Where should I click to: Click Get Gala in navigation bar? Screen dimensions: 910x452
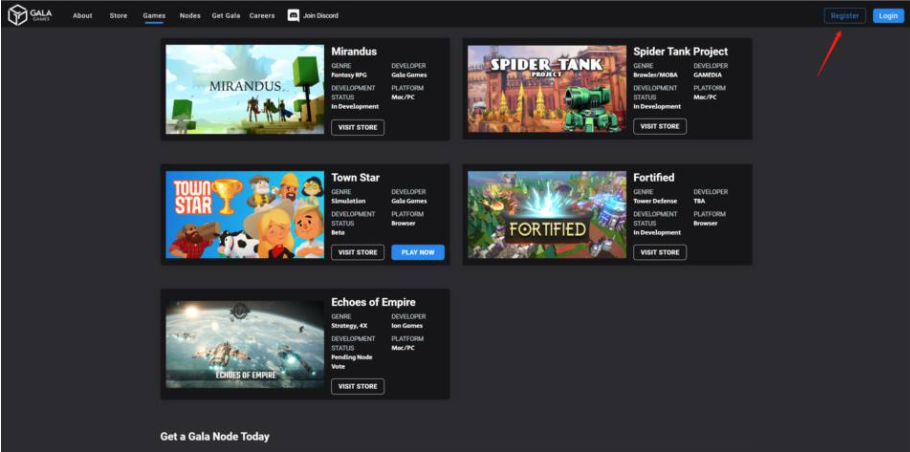point(225,16)
